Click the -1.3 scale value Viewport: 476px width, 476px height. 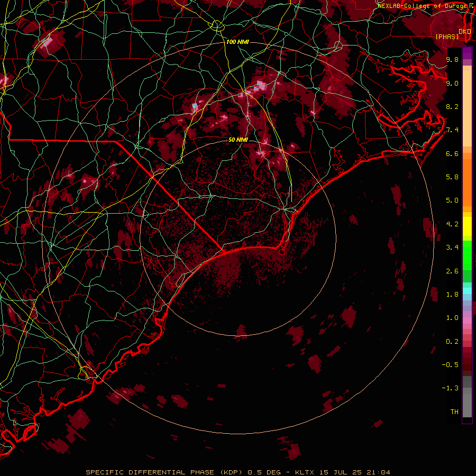click(x=450, y=388)
